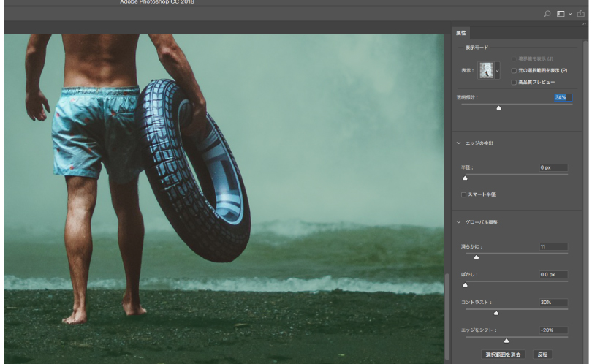Click the 透明部分 opacity slider handle
592x364 pixels.
pos(498,108)
